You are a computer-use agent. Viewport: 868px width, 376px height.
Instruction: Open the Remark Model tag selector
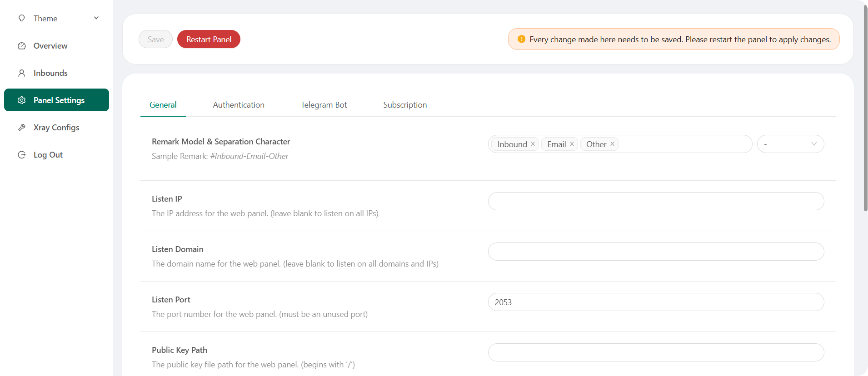pyautogui.click(x=684, y=144)
